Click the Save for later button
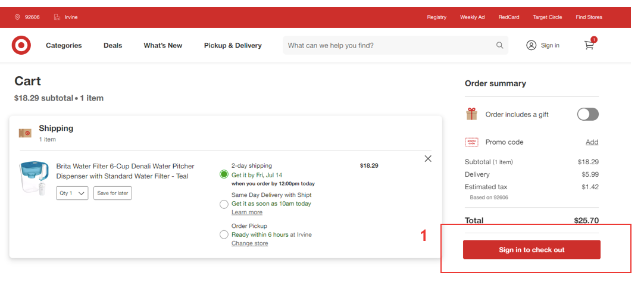This screenshot has width=644, height=288. [x=112, y=193]
